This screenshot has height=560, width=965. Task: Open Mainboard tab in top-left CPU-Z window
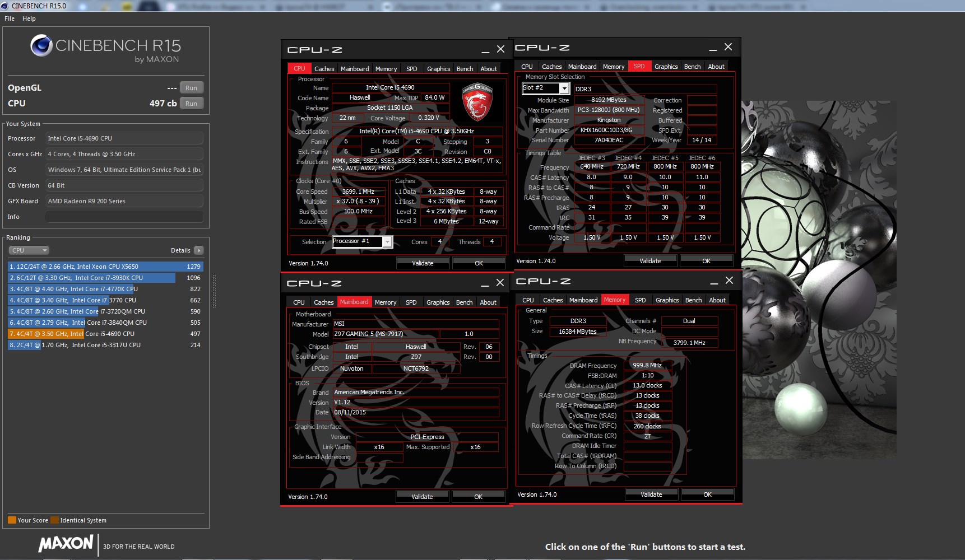(355, 69)
